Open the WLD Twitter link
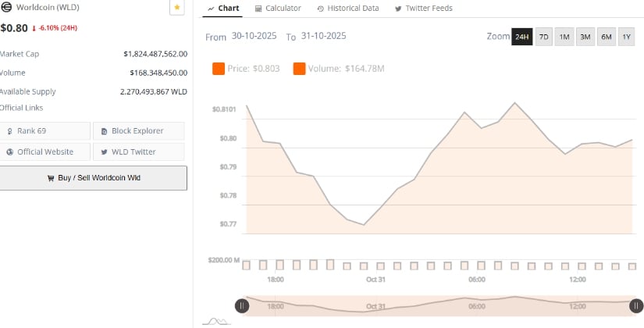 pos(139,152)
